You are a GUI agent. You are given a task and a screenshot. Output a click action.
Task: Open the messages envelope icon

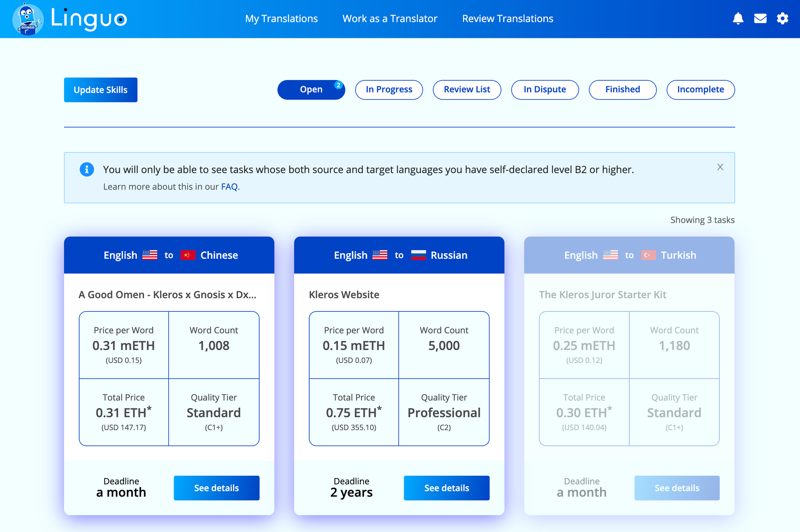760,19
